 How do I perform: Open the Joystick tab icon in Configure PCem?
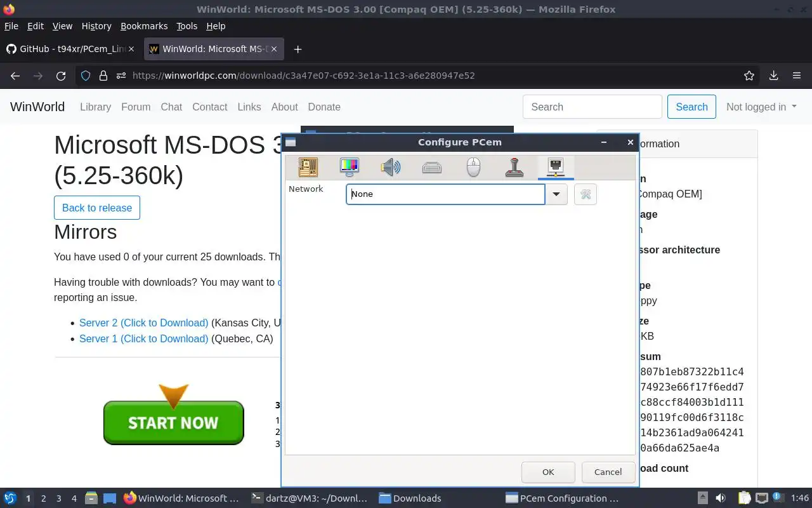pyautogui.click(x=514, y=167)
